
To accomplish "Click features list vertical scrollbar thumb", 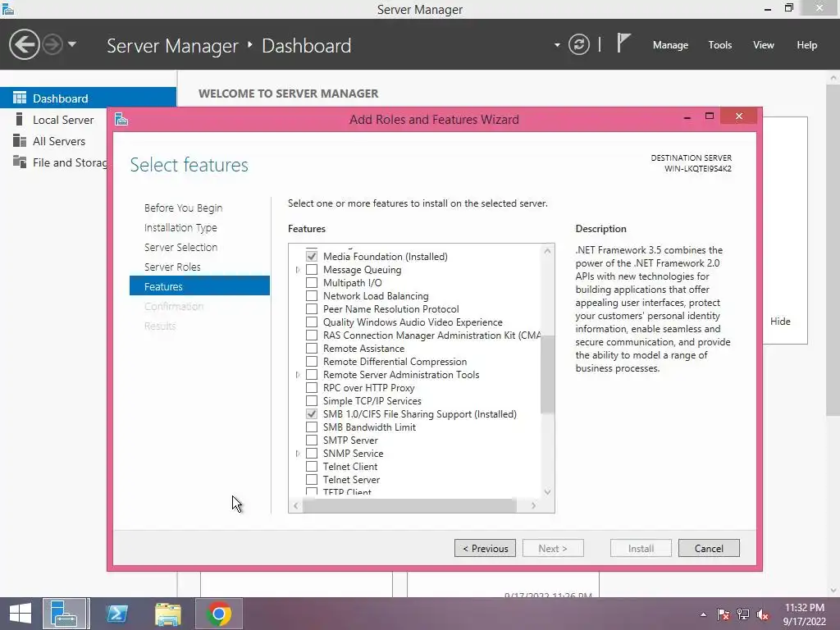I will click(x=547, y=374).
